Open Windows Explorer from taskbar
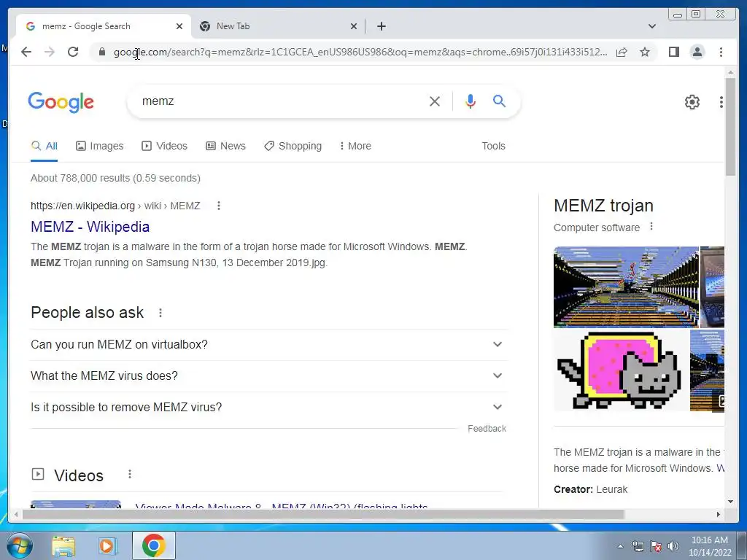 click(64, 545)
